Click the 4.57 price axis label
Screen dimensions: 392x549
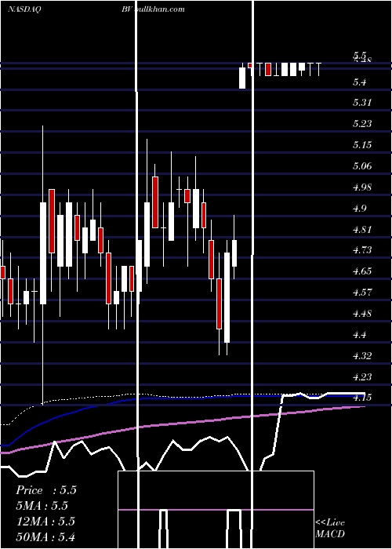coord(362,292)
